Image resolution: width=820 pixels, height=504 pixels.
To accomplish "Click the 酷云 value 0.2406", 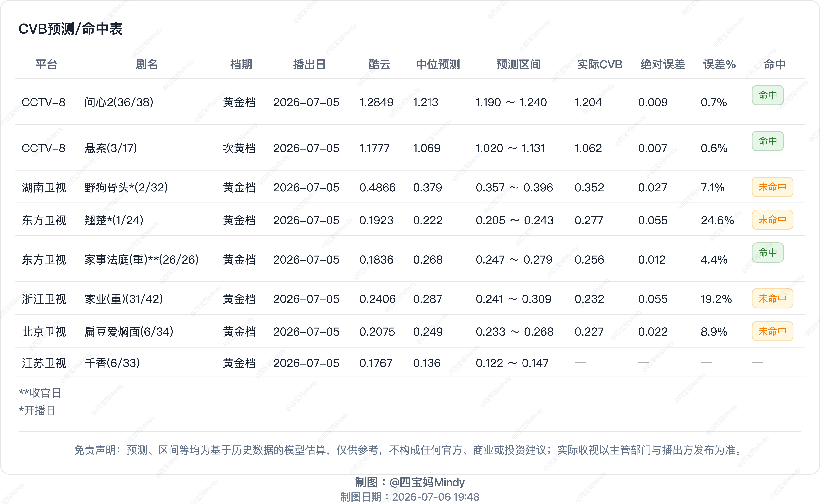I will tap(378, 299).
